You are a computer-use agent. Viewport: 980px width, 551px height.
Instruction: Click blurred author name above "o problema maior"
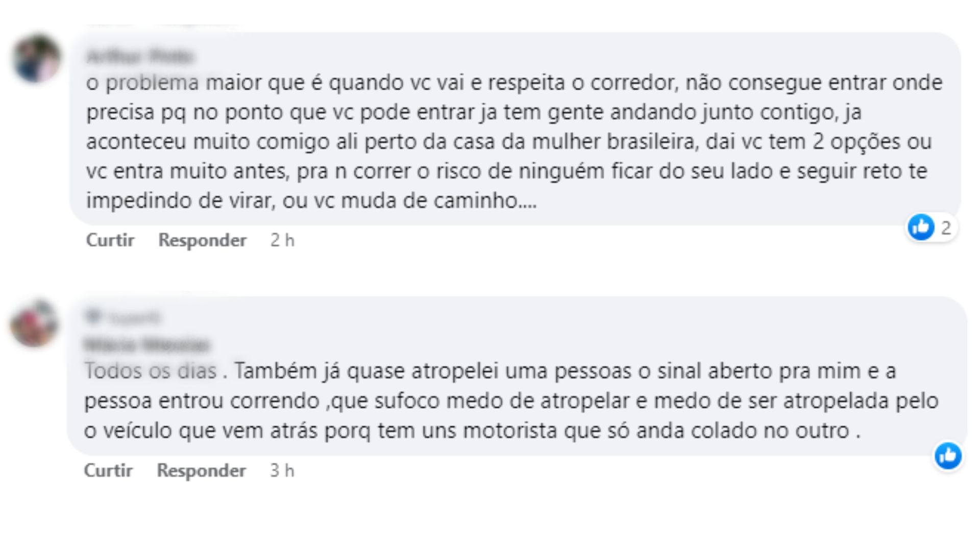140,56
